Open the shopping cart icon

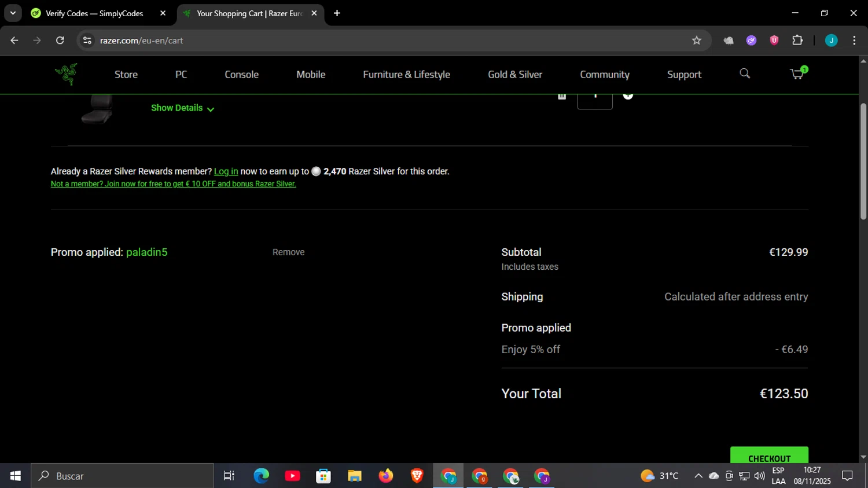tap(798, 74)
